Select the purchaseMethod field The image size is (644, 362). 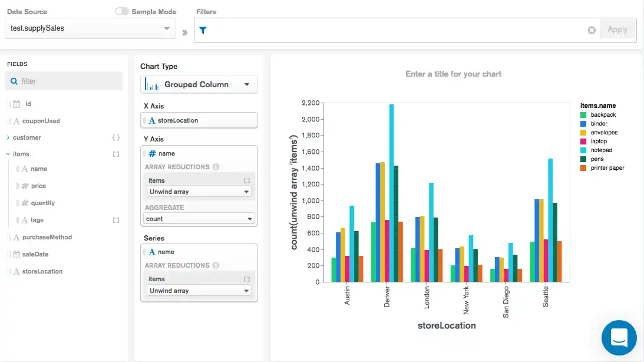tap(47, 237)
